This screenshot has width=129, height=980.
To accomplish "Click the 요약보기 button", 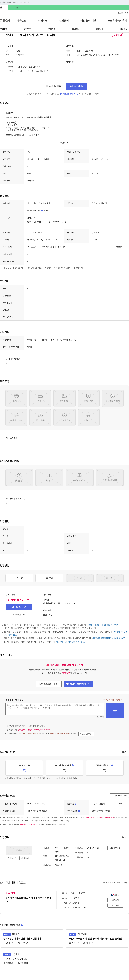I will (x=115, y=900).
